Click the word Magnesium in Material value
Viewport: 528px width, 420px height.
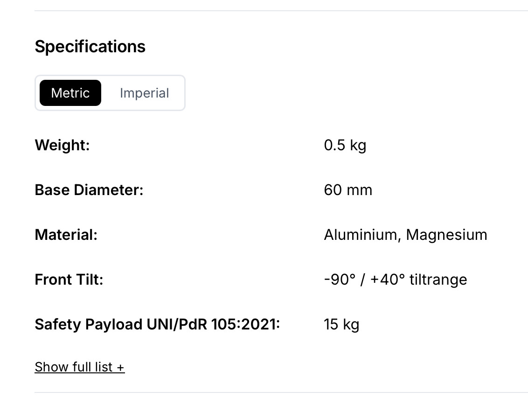tap(446, 235)
